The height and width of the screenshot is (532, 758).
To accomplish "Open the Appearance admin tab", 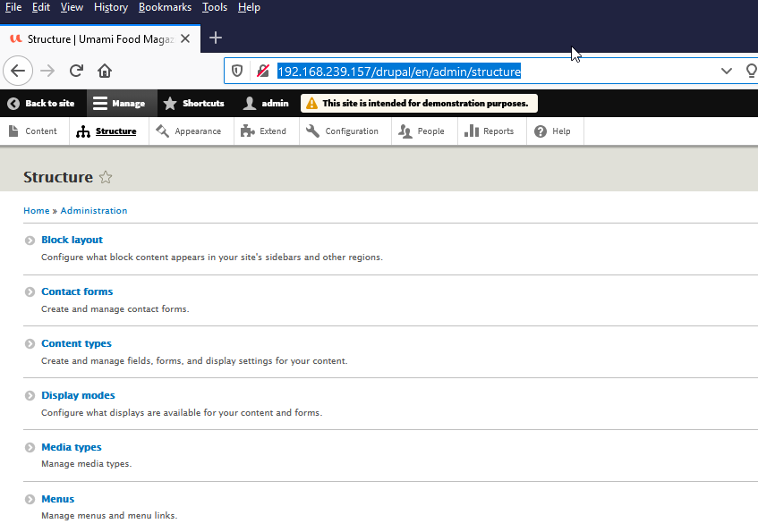I will (x=188, y=131).
